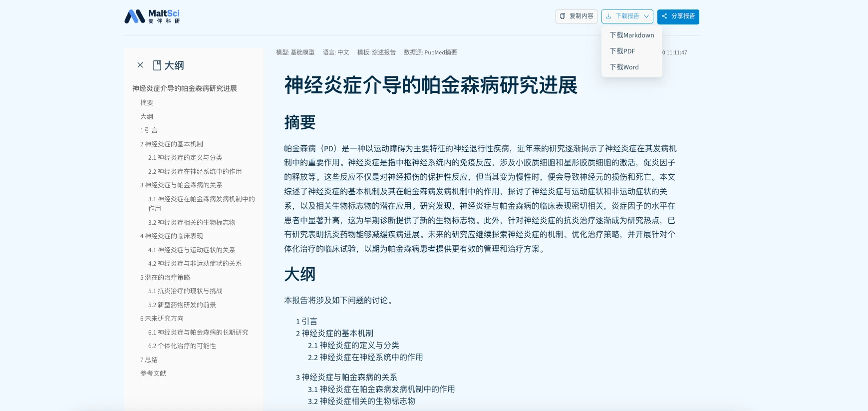The height and width of the screenshot is (411, 868).
Task: Click 1 引言 in the report outline list
Action: (x=306, y=321)
